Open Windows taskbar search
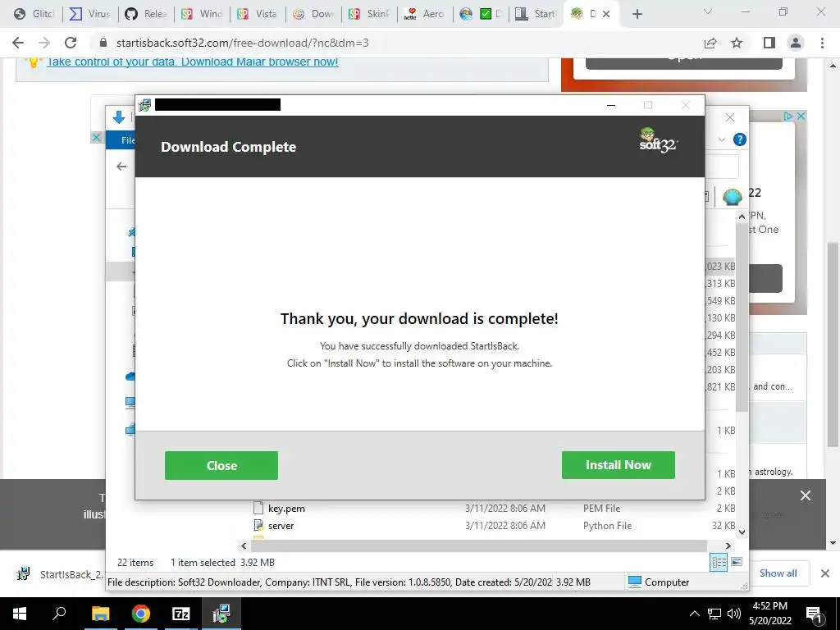 (x=59, y=614)
